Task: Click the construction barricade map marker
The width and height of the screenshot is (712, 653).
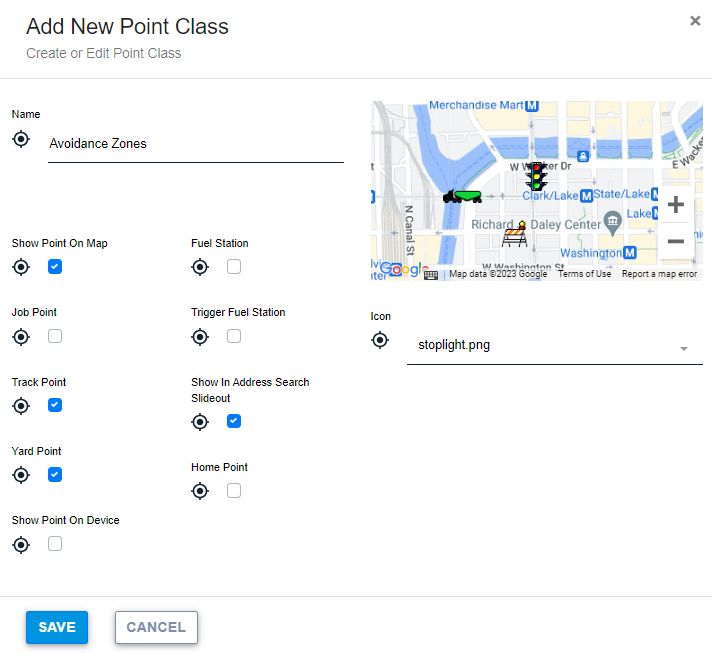Action: click(x=515, y=235)
